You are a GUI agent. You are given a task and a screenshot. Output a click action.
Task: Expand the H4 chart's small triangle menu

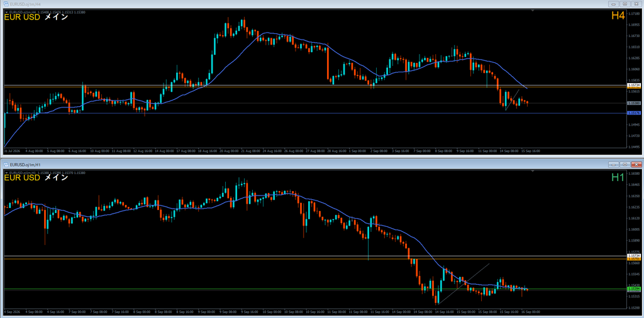tap(6, 13)
